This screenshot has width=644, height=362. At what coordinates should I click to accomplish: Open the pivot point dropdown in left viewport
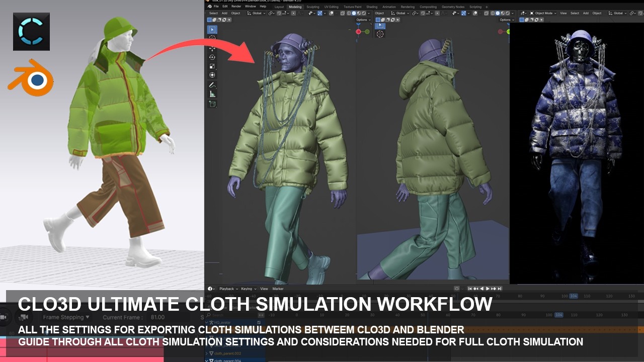pyautogui.click(x=271, y=13)
